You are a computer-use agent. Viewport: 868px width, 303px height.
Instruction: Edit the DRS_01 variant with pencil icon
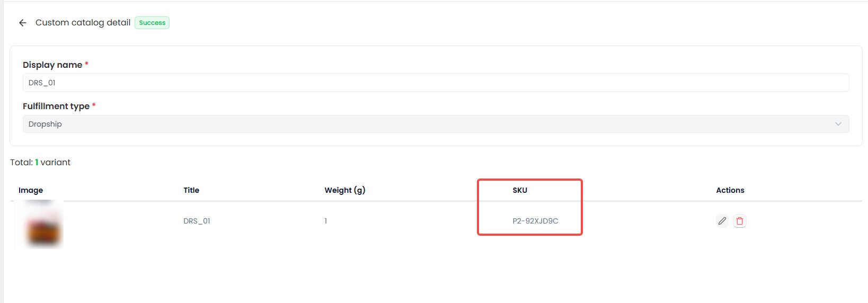(x=722, y=221)
